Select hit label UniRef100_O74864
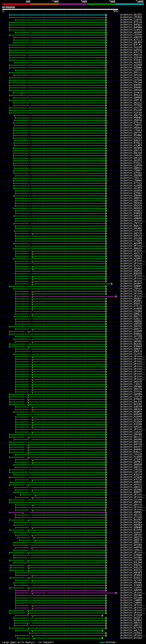The width and height of the screenshot is (146, 644). (x=131, y=585)
